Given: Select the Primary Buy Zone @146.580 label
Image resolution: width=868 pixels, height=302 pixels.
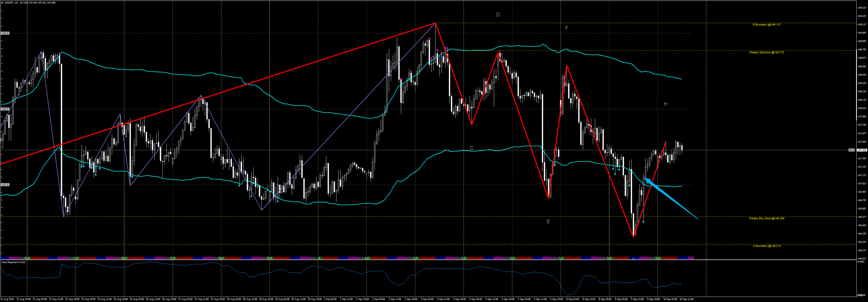Looking at the screenshot, I should click(x=766, y=219).
